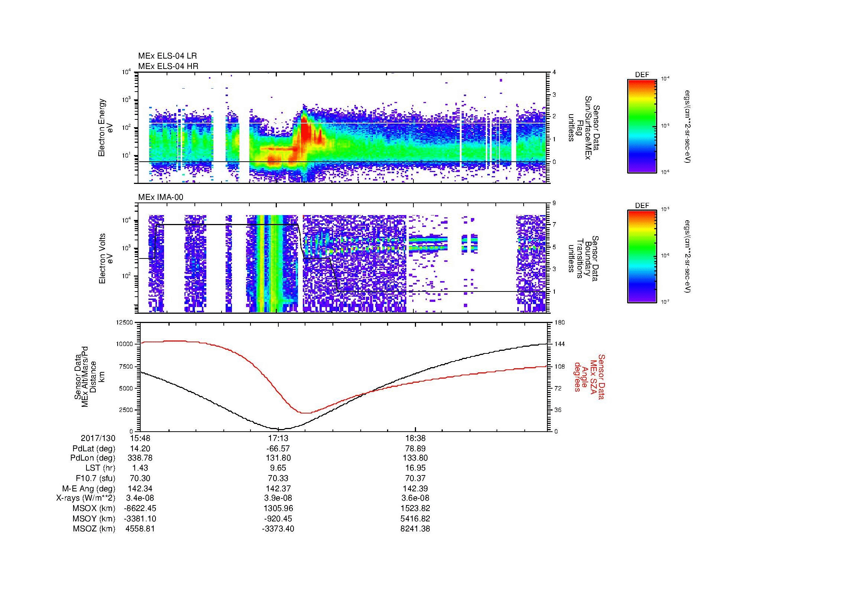The image size is (868, 613).
Task: Click the top DEF color bar
Action: coord(642,126)
